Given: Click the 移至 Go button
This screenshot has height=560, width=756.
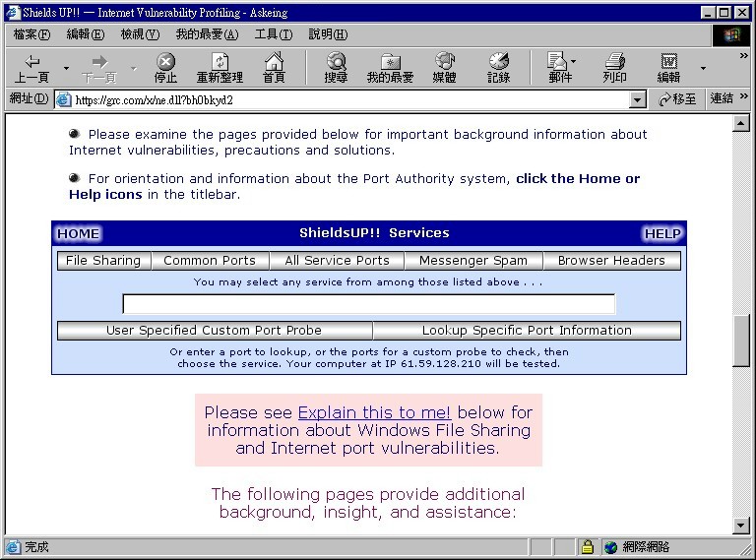Looking at the screenshot, I should (677, 98).
